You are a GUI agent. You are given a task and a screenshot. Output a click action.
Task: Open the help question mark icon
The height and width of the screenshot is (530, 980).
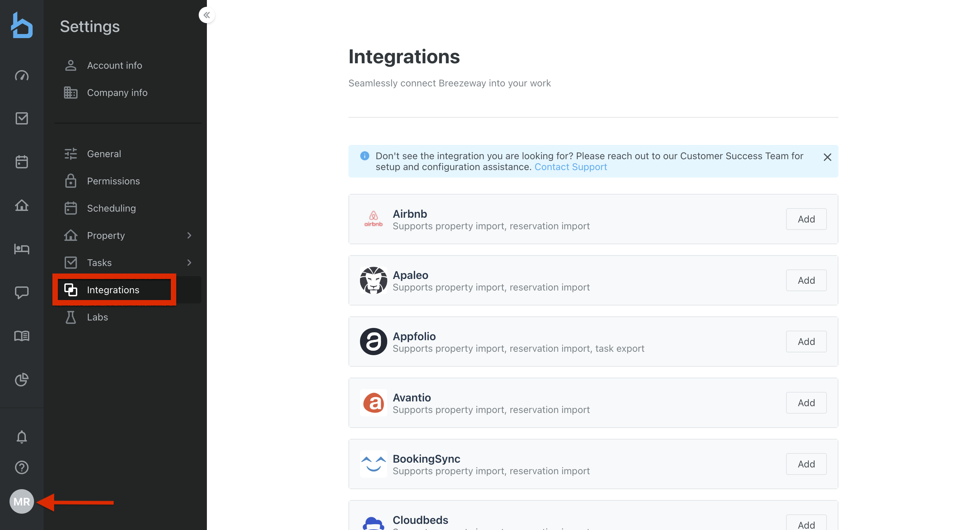coord(22,467)
